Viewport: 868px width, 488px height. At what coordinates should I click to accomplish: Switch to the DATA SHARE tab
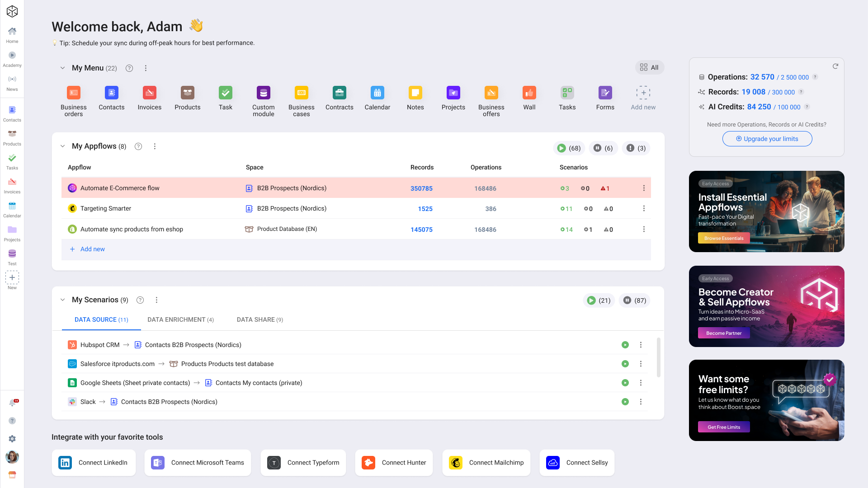click(259, 319)
